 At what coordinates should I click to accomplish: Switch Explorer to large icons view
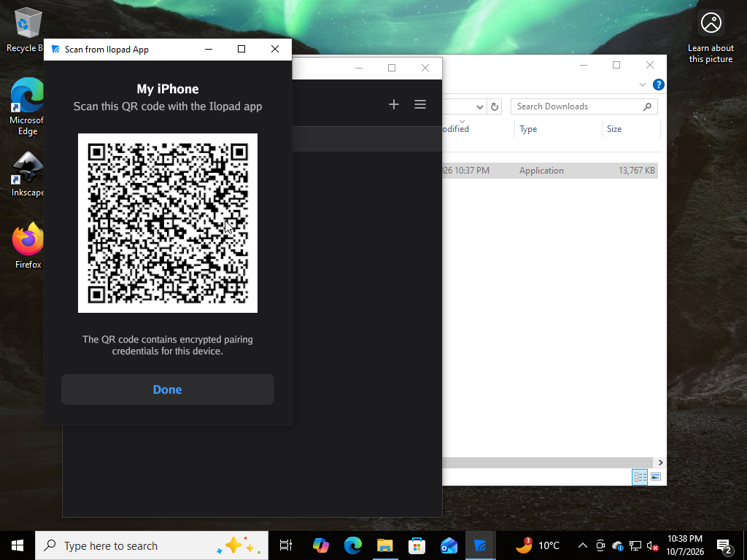[656, 477]
